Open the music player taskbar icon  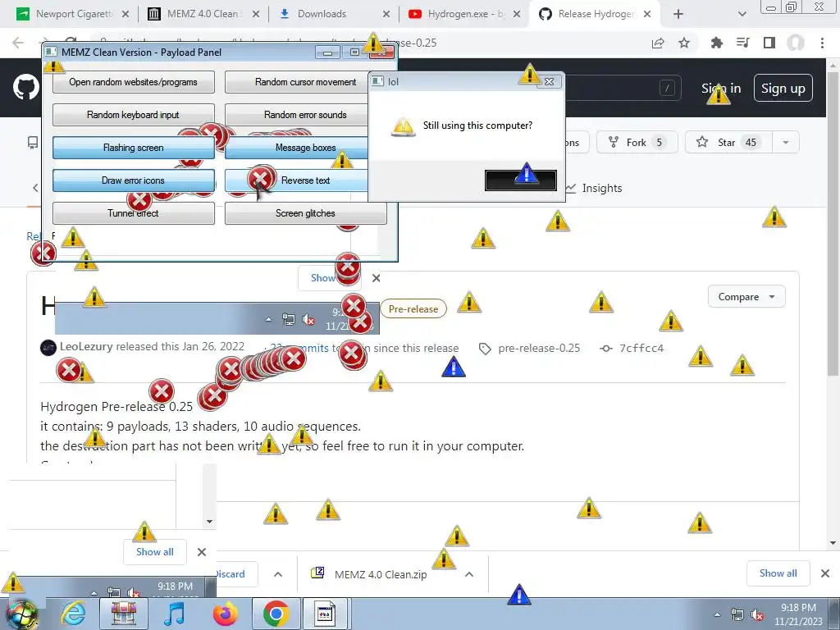174,614
